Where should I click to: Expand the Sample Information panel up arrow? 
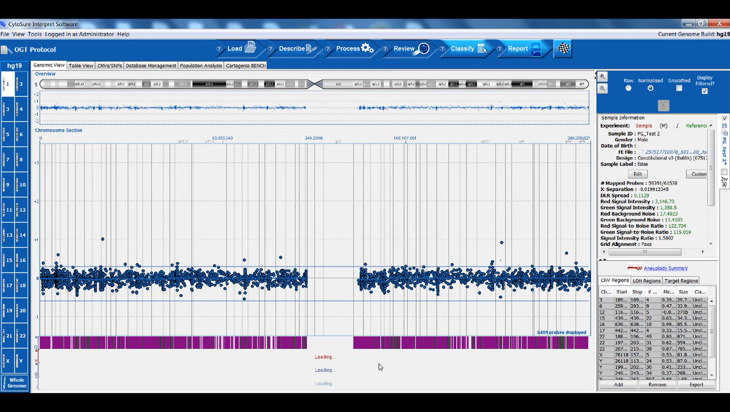tap(711, 125)
